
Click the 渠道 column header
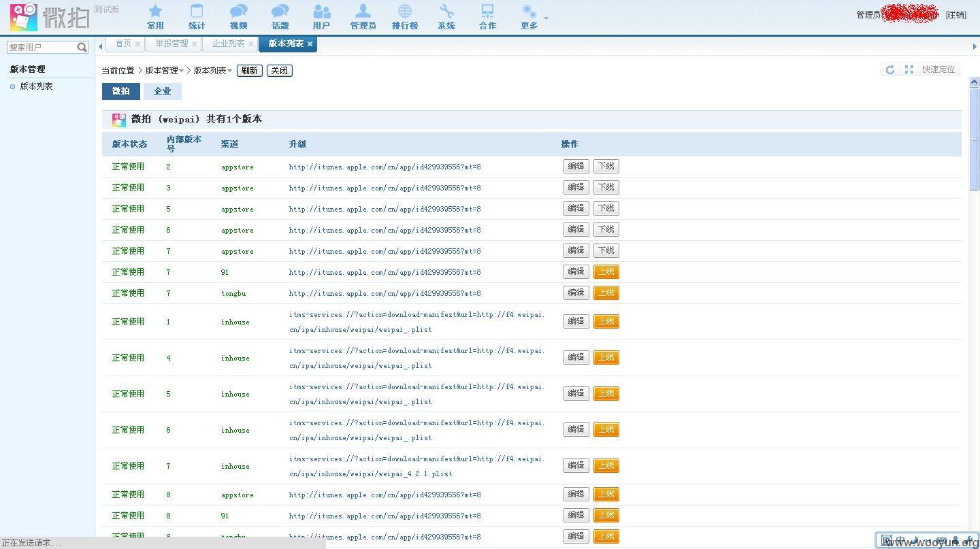tap(229, 144)
